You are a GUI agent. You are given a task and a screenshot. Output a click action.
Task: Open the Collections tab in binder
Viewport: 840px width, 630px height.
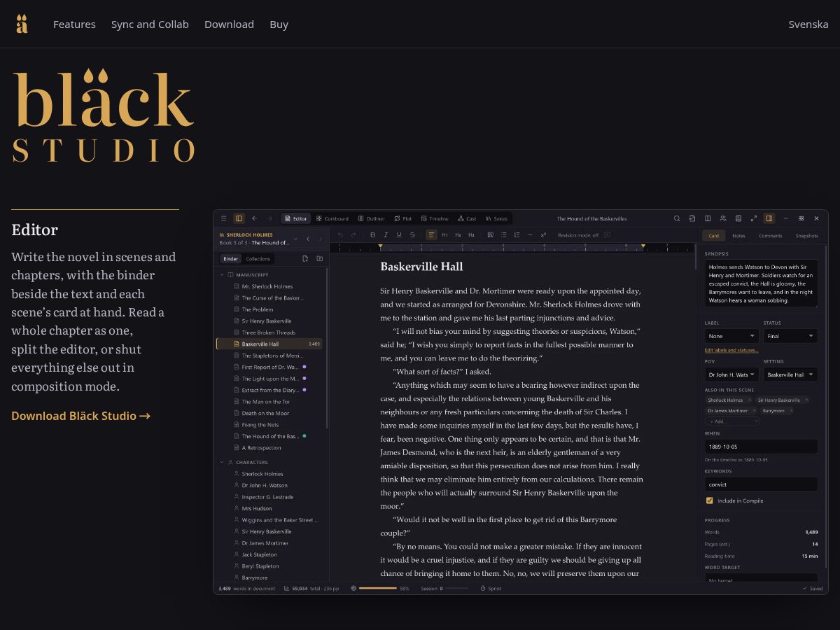[258, 259]
